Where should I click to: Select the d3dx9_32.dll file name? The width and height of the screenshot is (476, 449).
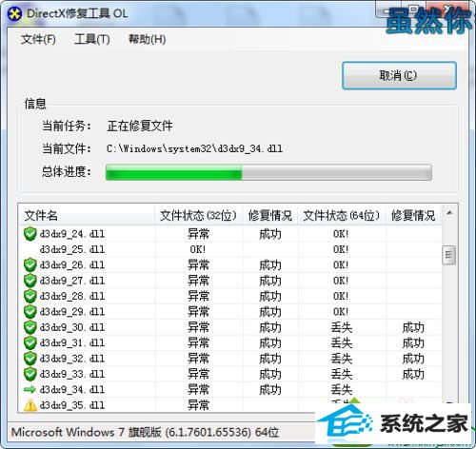click(x=72, y=359)
